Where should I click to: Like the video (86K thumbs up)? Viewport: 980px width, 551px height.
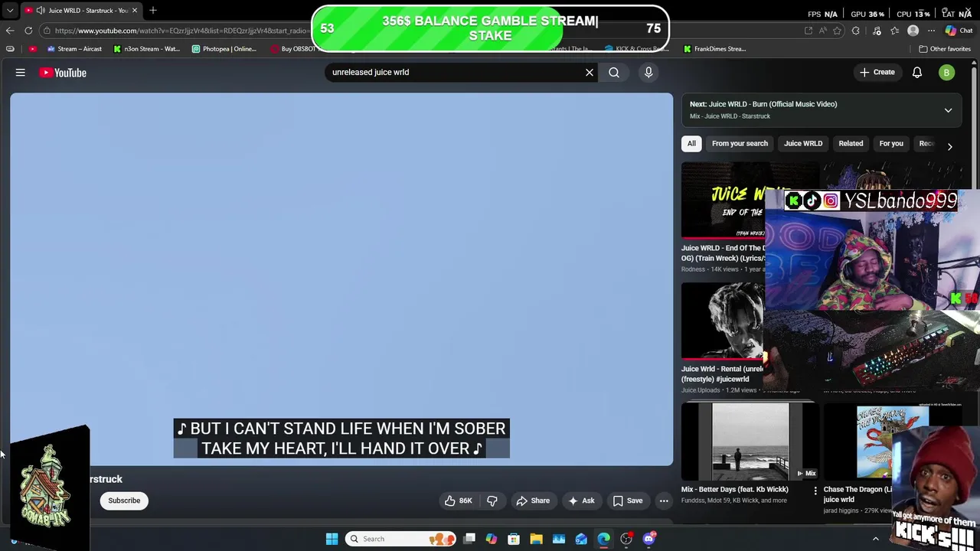coord(459,500)
